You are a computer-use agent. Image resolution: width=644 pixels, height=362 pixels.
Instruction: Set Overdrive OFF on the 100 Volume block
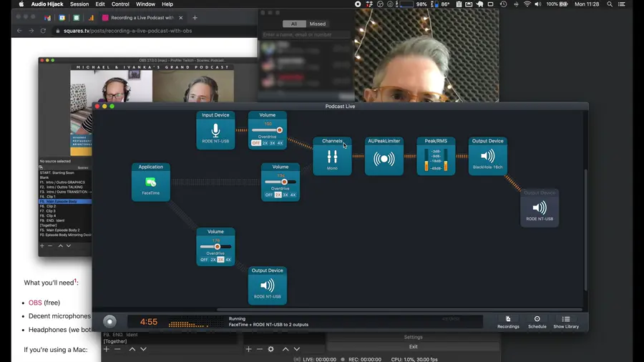(256, 143)
